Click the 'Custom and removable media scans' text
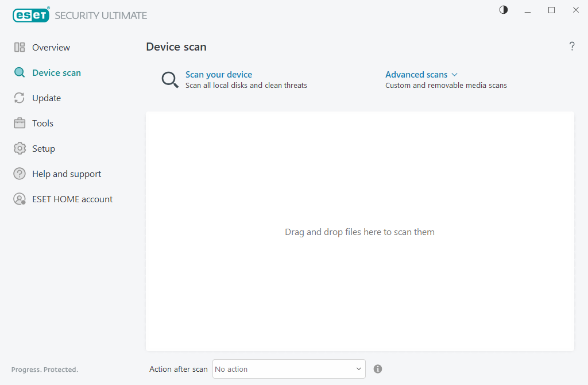The width and height of the screenshot is (588, 385). [446, 86]
